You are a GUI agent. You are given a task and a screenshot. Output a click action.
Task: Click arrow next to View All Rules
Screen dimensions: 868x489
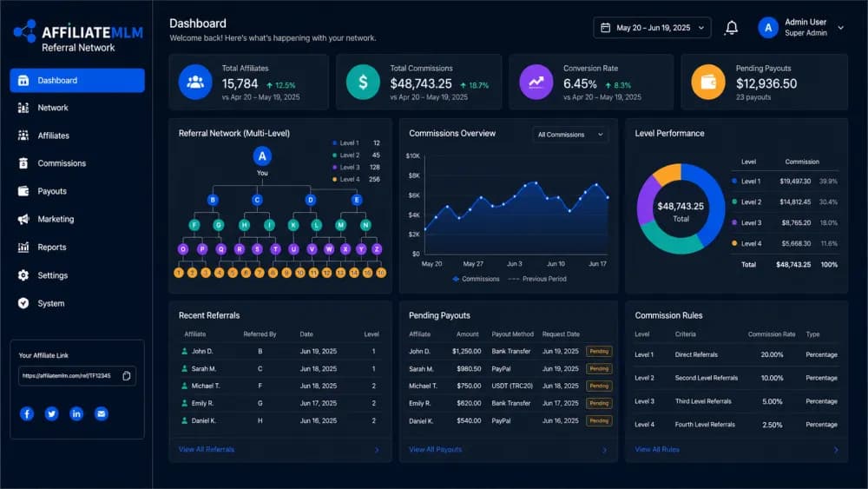(836, 450)
